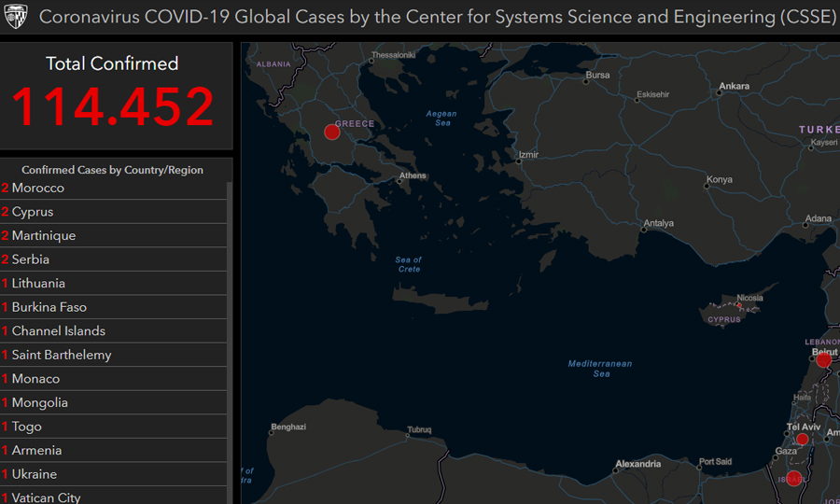The image size is (840, 504).
Task: Click the country list vertical scrollbar
Action: 230,343
